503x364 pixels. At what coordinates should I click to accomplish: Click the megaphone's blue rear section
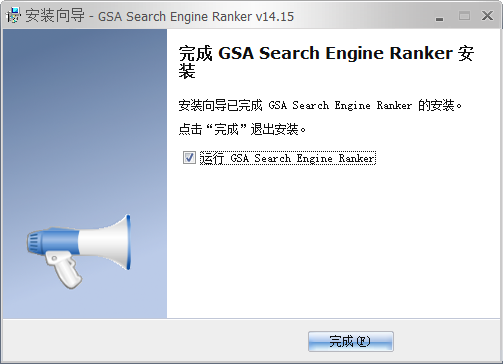[53, 242]
